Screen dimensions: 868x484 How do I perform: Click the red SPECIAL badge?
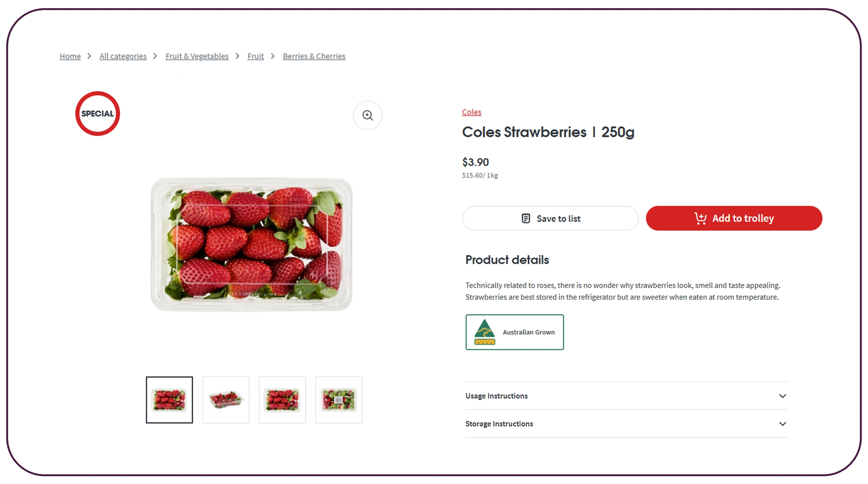tap(98, 114)
